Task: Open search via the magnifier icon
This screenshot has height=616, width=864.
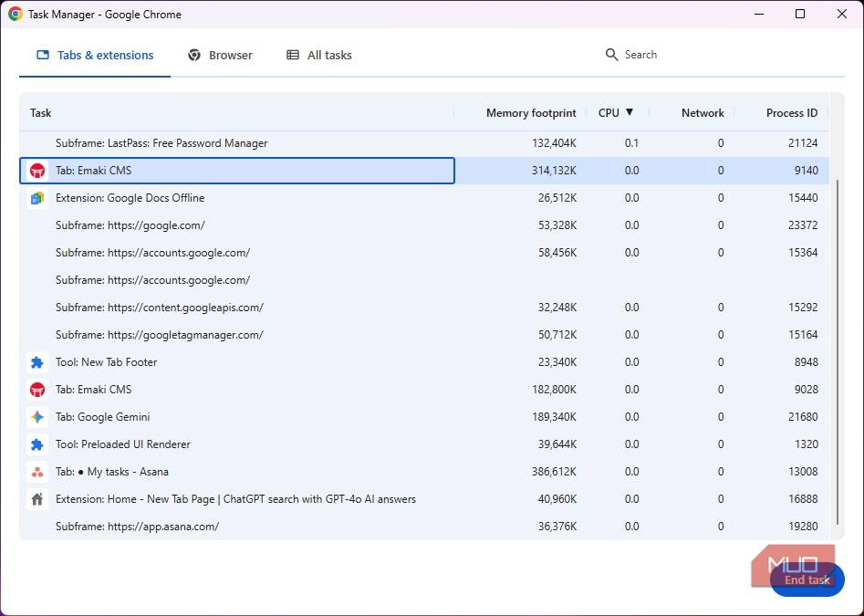Action: [x=609, y=54]
